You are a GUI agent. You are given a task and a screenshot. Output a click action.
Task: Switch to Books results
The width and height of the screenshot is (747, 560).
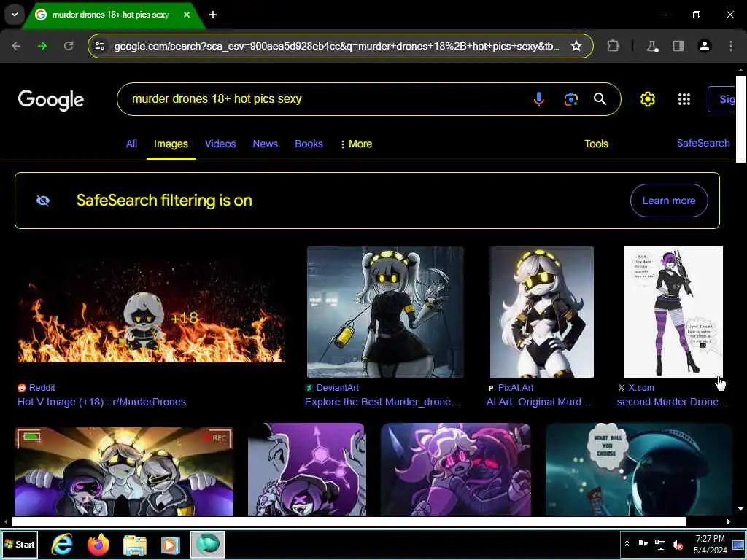click(309, 144)
